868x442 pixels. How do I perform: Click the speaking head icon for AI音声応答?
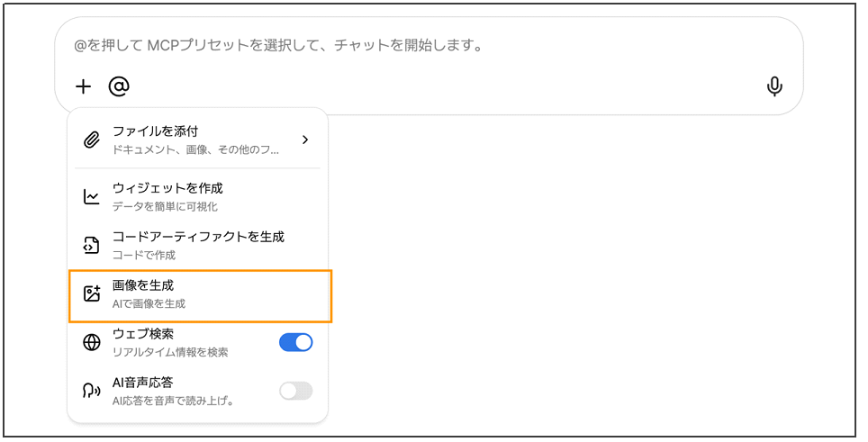click(91, 391)
